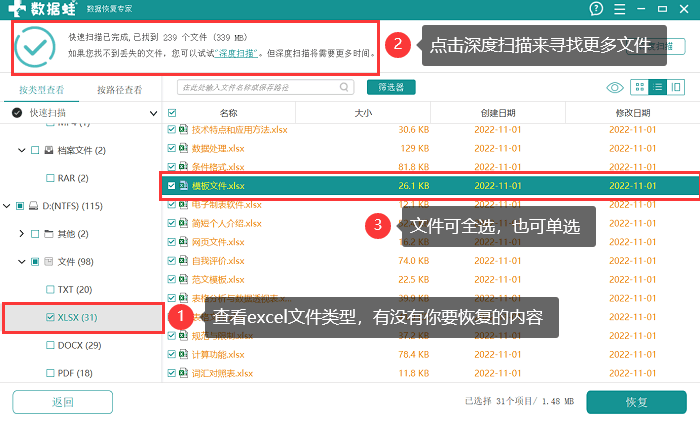700x426 pixels.
Task: Click the 其他 folder icon
Action: 49,234
